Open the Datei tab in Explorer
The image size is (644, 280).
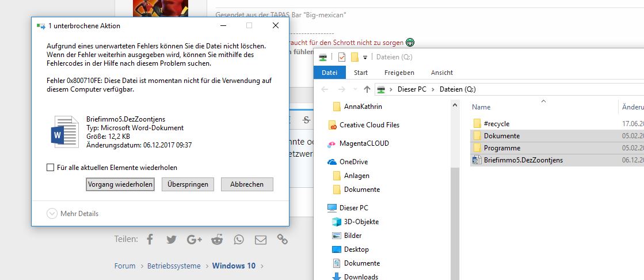(x=329, y=73)
